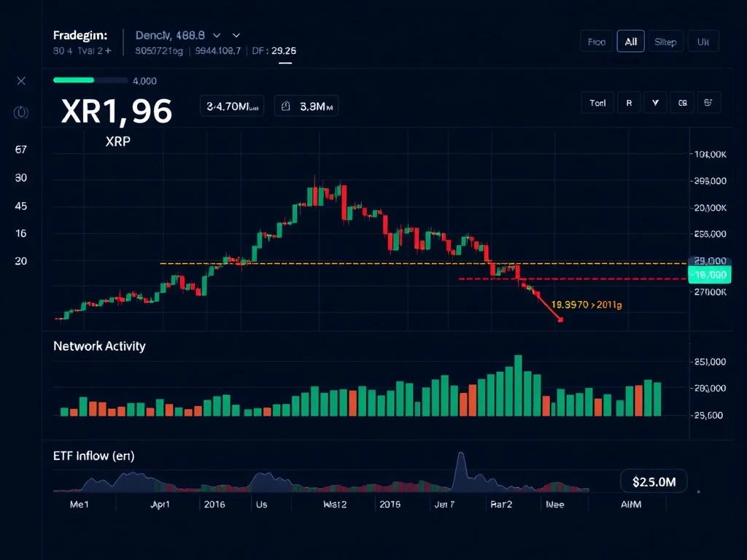The height and width of the screenshot is (560, 747).
Task: Click the R indicator icon in the toolbar
Action: point(628,103)
